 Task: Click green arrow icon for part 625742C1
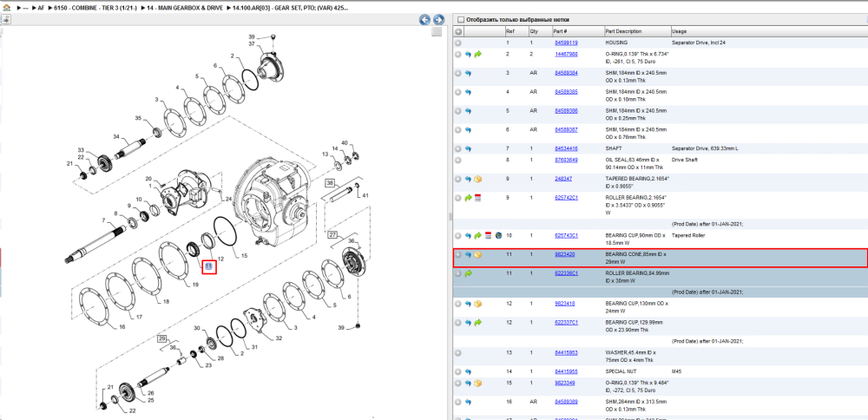click(x=468, y=198)
